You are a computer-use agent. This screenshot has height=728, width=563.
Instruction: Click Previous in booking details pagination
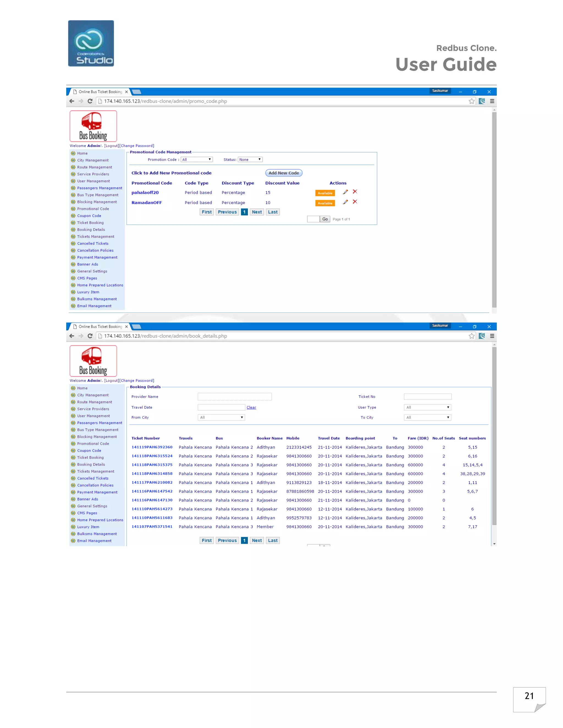pos(227,540)
